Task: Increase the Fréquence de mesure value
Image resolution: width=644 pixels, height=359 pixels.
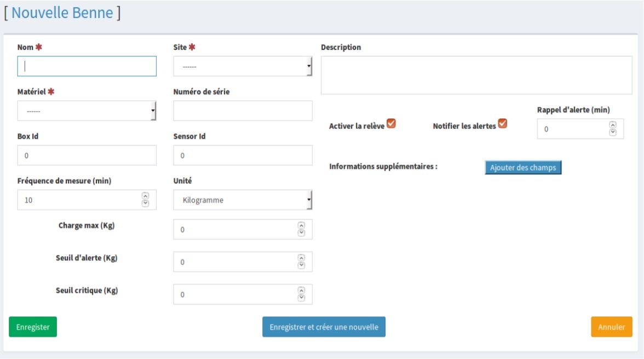Action: pos(145,196)
